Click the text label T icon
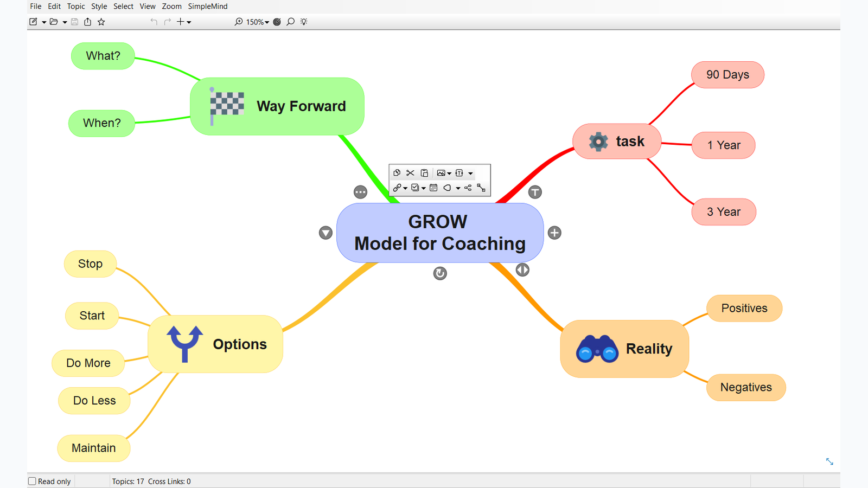 (459, 173)
